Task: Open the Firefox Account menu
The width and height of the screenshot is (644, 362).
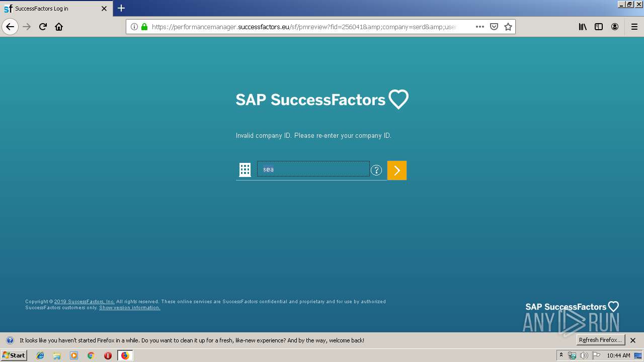Action: pyautogui.click(x=615, y=27)
